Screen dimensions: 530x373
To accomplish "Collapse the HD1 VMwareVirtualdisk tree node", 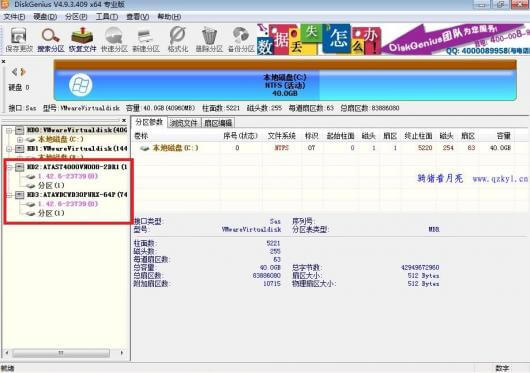I will pos(9,148).
